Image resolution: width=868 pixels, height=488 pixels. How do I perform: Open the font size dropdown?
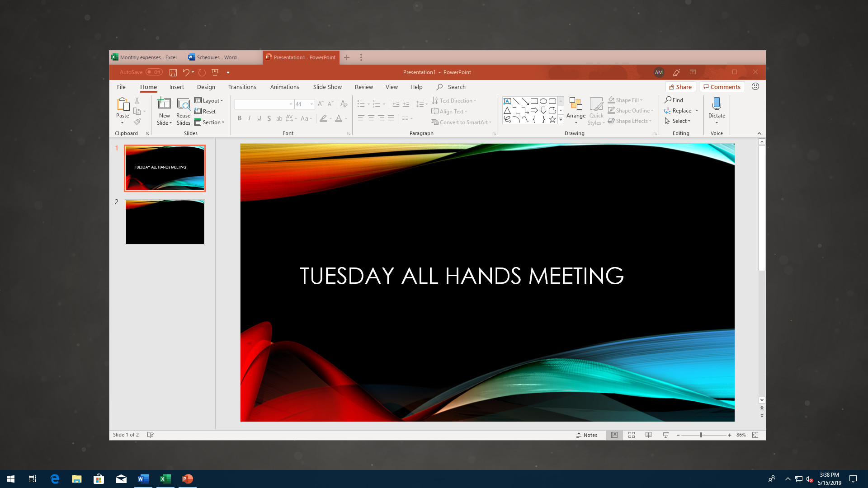311,104
